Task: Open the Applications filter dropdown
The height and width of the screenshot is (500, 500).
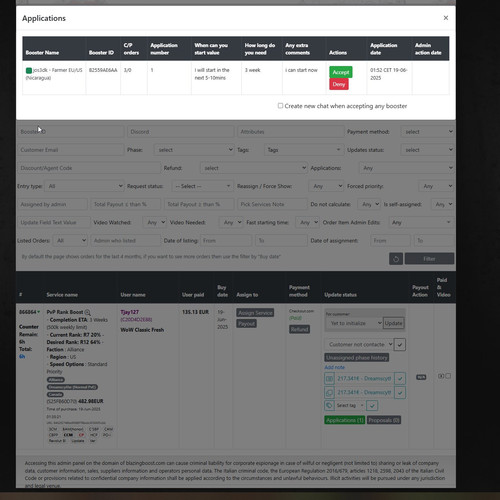Action: 406,168
